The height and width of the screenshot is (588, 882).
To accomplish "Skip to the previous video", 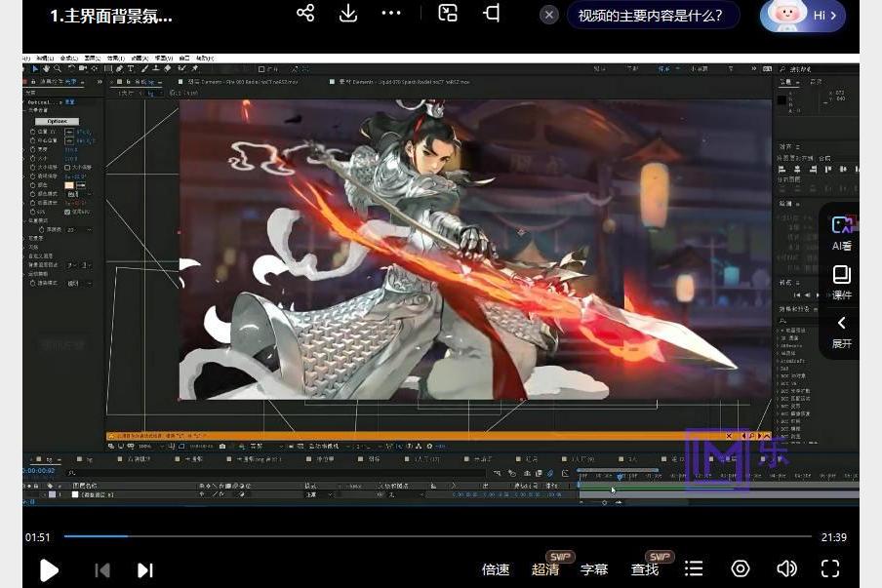I will coord(102,570).
